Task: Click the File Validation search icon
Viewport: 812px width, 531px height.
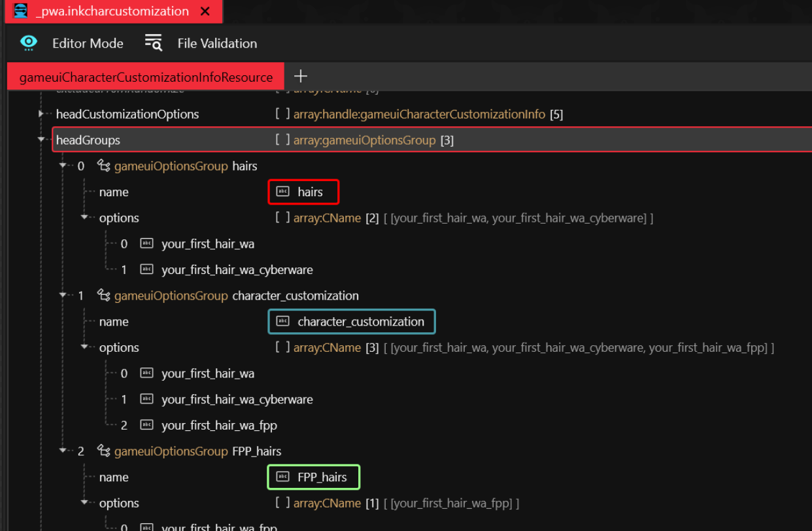Action: pyautogui.click(x=153, y=43)
